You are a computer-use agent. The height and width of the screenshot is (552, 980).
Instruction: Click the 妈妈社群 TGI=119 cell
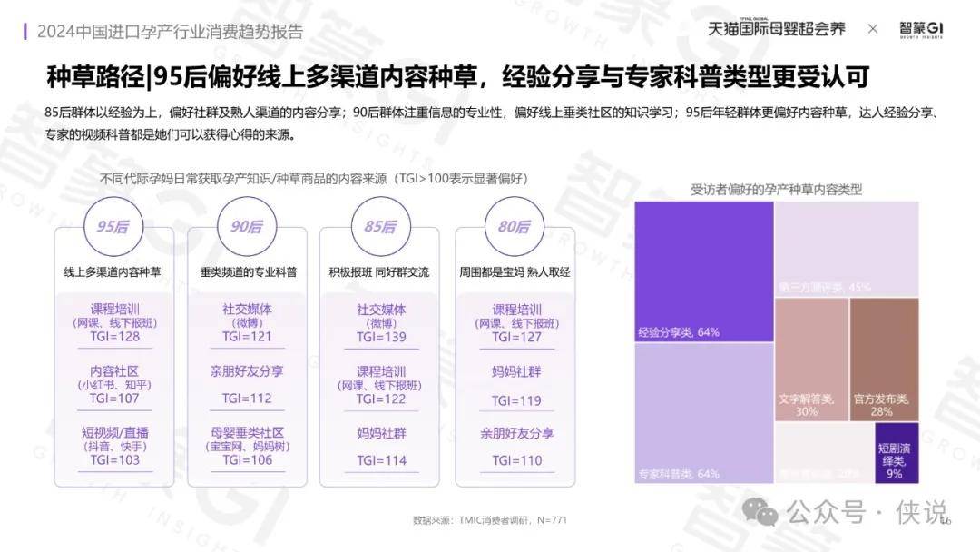[x=516, y=386]
